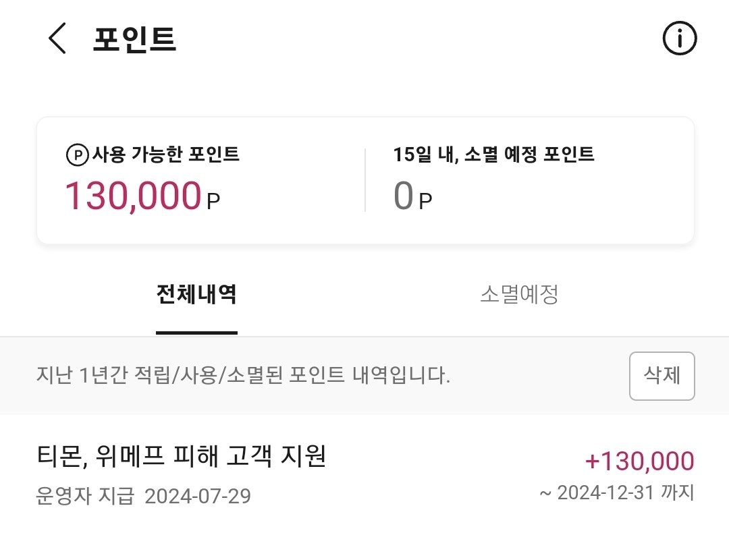Select the 15일 내, 소멸 예정 포인트 header
Viewport: 729px width, 560px height.
point(495,154)
